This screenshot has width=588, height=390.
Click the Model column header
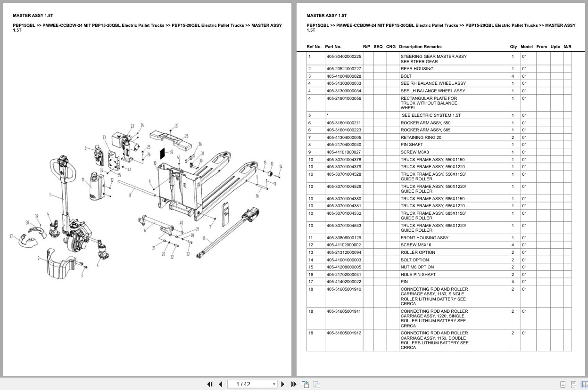[x=527, y=47]
